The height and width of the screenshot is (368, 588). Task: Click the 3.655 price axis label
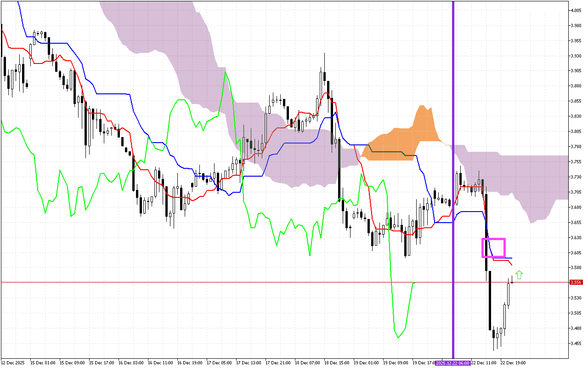point(576,222)
